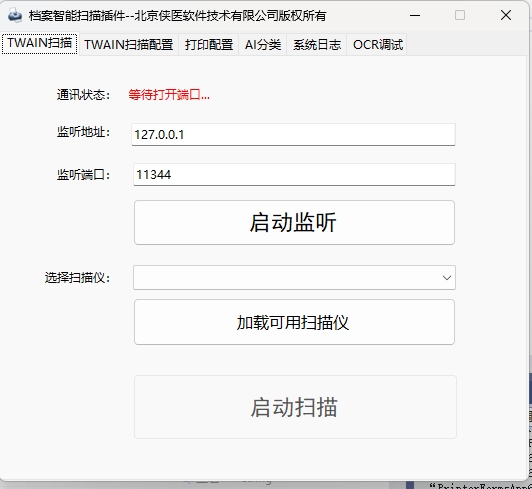Open the 打印配置 tab
The image size is (532, 489).
click(x=209, y=44)
